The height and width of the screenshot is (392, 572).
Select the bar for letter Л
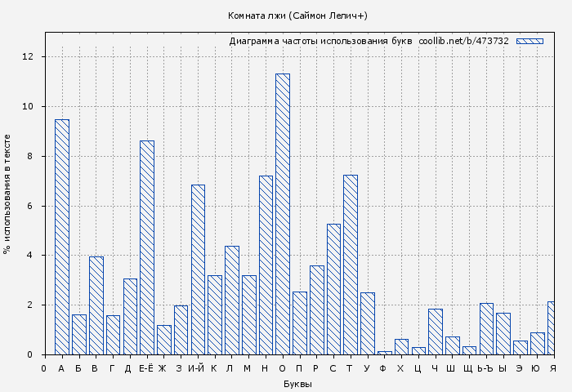(x=232, y=300)
